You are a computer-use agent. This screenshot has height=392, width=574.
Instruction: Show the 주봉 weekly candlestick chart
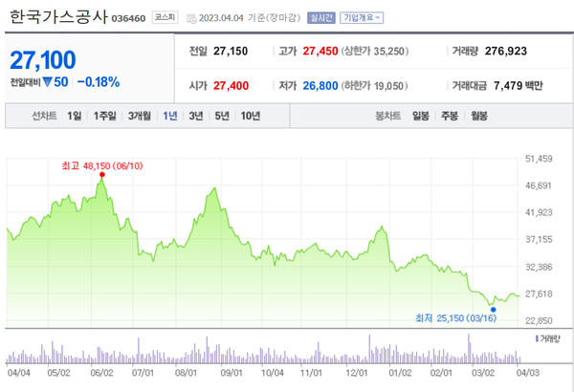click(x=449, y=117)
